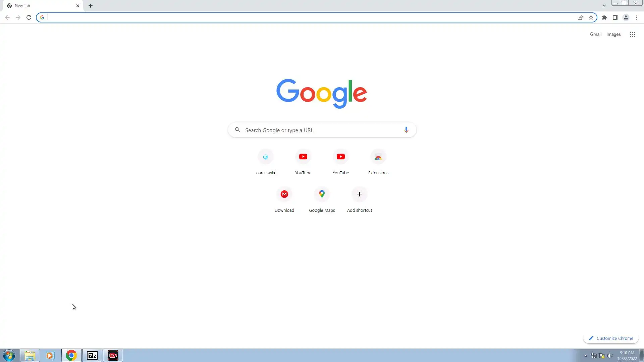Screen dimensions: 644x362
Task: Open the Gmail link
Action: (595, 35)
